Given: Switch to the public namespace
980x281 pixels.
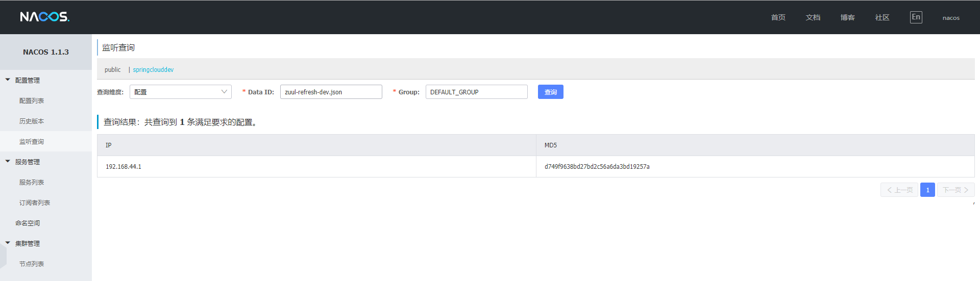Looking at the screenshot, I should 113,70.
